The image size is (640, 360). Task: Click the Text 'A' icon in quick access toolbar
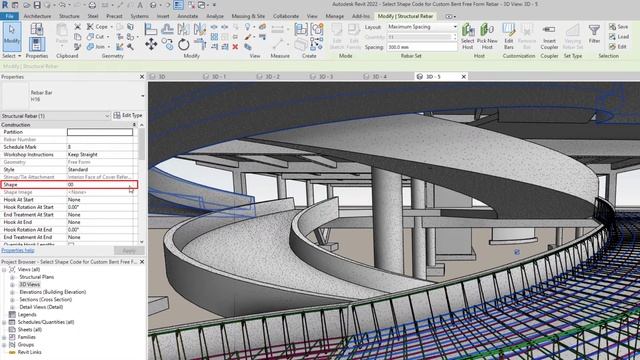[140, 5]
